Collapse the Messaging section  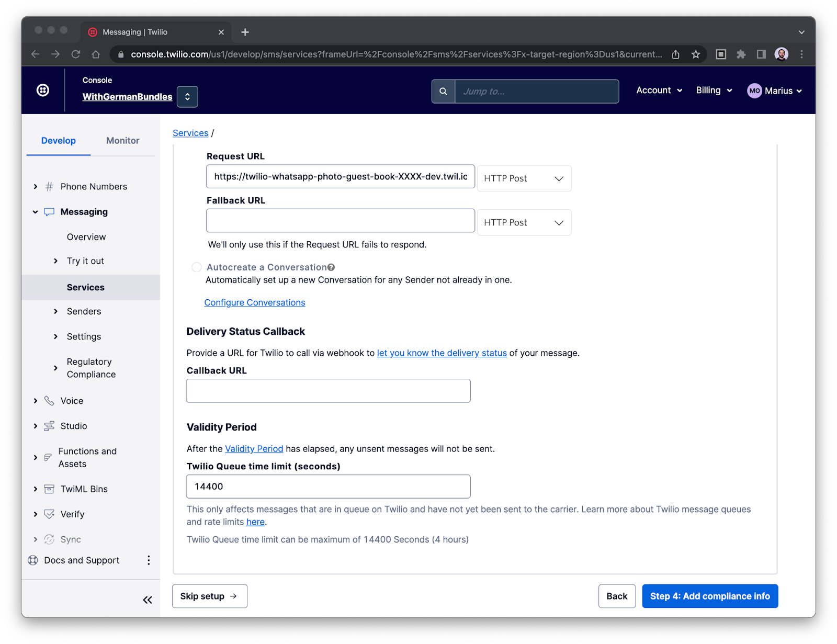pos(36,212)
